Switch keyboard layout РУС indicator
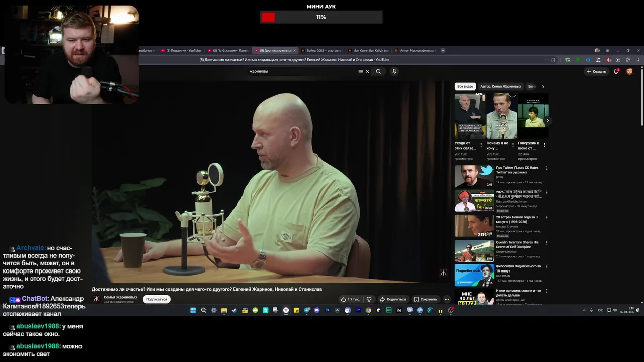 coord(600,310)
